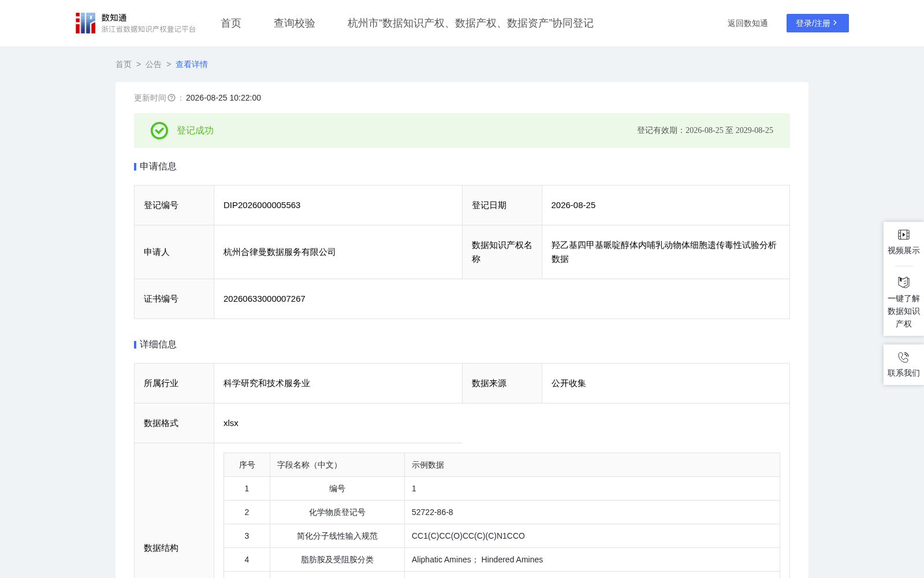Select the 脂肪胺及受阻胺分类 field cell

coord(337,560)
